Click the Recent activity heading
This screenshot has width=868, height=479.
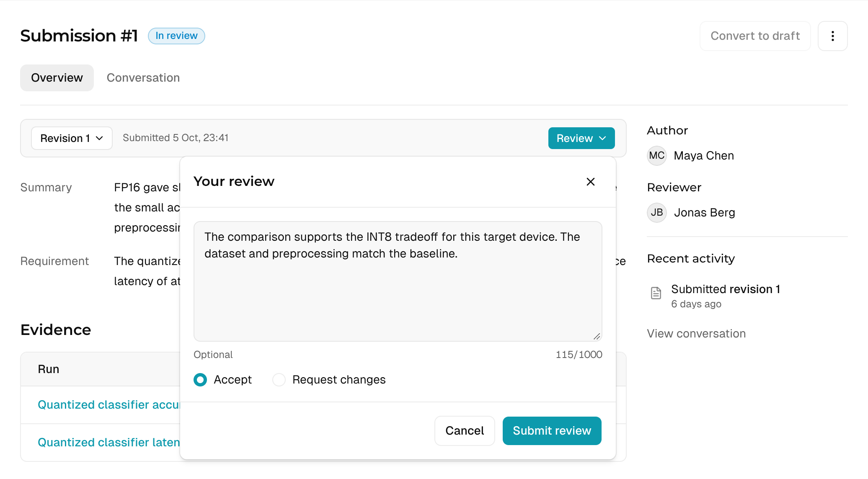tap(691, 259)
